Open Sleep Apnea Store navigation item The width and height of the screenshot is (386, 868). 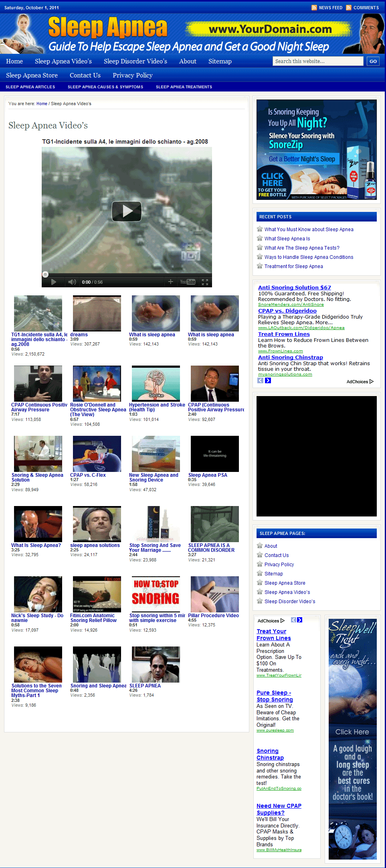pyautogui.click(x=32, y=75)
